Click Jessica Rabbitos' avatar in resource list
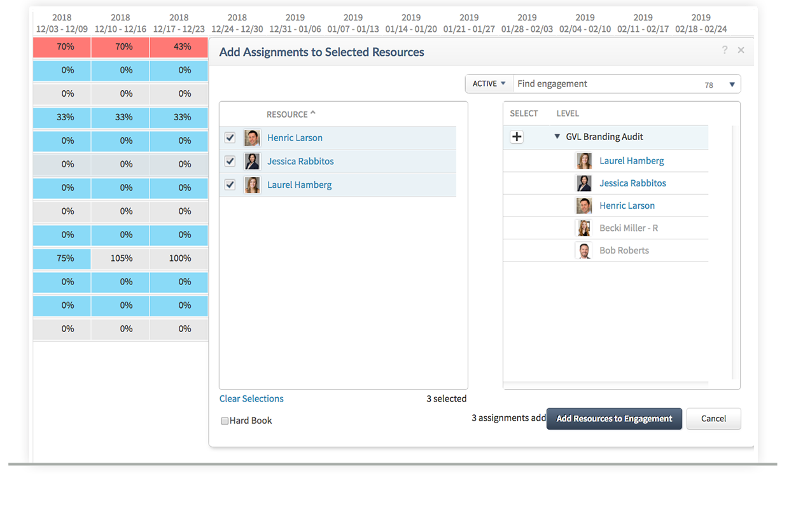This screenshot has height=532, width=796. click(x=252, y=162)
